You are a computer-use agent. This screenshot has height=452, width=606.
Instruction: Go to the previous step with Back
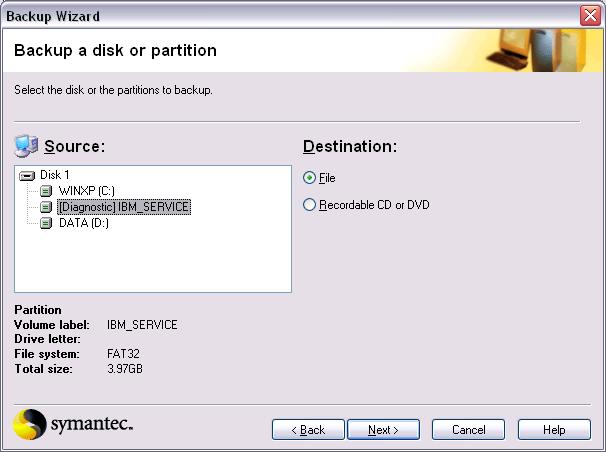tap(308, 429)
